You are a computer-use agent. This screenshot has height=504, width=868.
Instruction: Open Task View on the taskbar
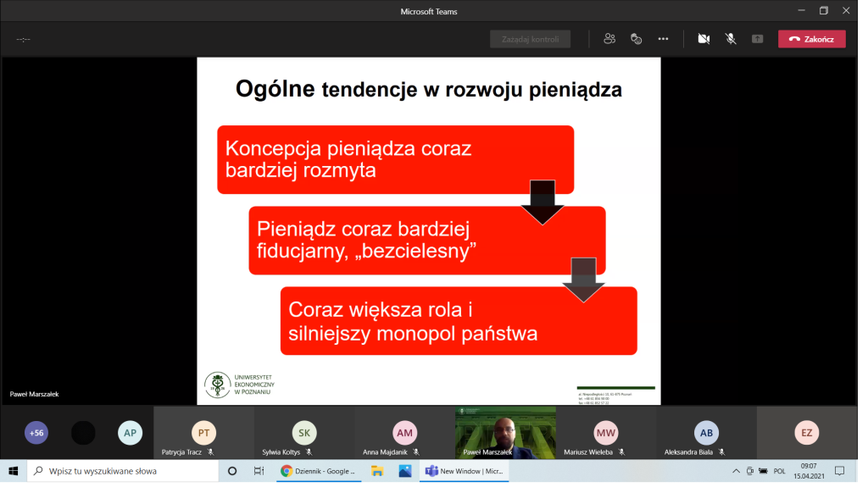(259, 471)
